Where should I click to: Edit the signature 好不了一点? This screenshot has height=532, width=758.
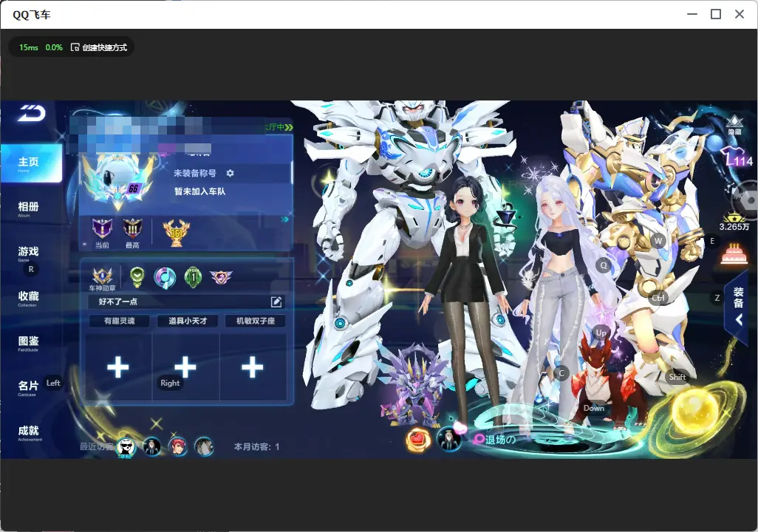276,301
